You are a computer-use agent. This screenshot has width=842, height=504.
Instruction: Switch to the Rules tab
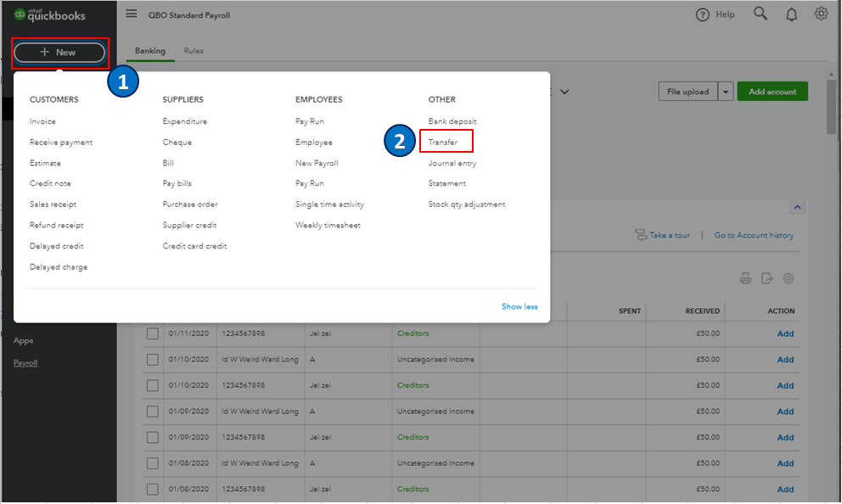pos(194,51)
